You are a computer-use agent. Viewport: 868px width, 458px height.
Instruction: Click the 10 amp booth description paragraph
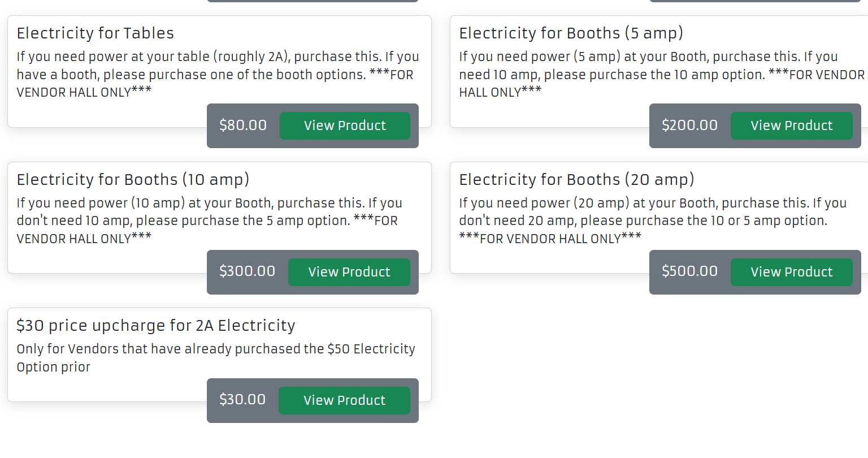[209, 221]
